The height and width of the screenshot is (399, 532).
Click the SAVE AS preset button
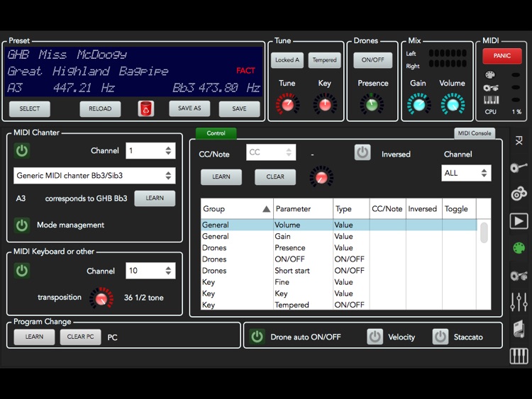tap(189, 108)
